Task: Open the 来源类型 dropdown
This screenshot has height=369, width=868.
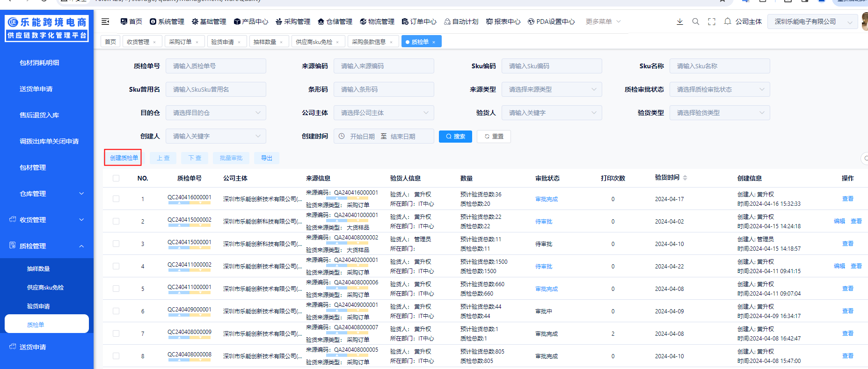Action: tap(551, 89)
